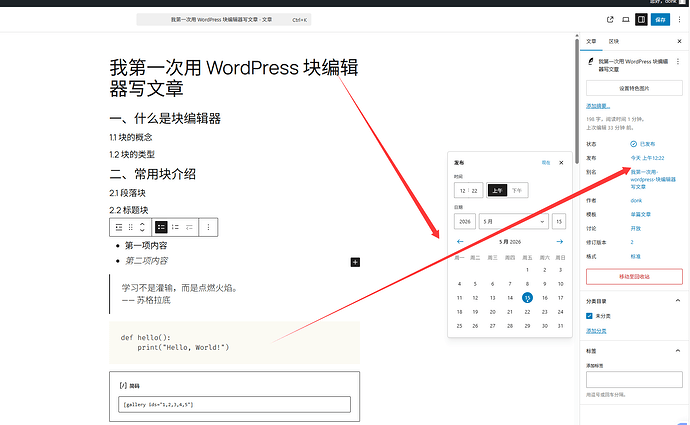Open block toolbar more options menu
Screen dimensions: 690x425
(208, 227)
